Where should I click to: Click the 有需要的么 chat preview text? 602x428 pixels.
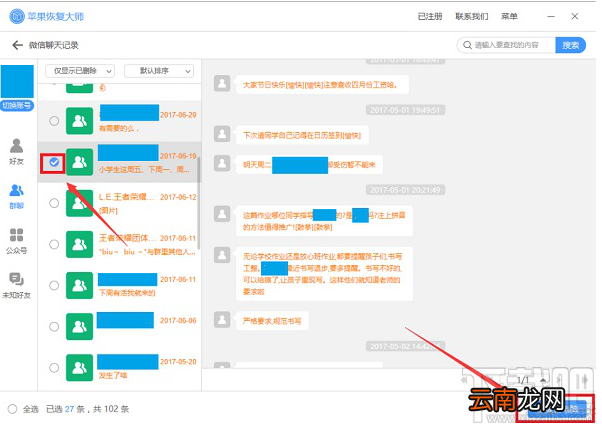(119, 129)
